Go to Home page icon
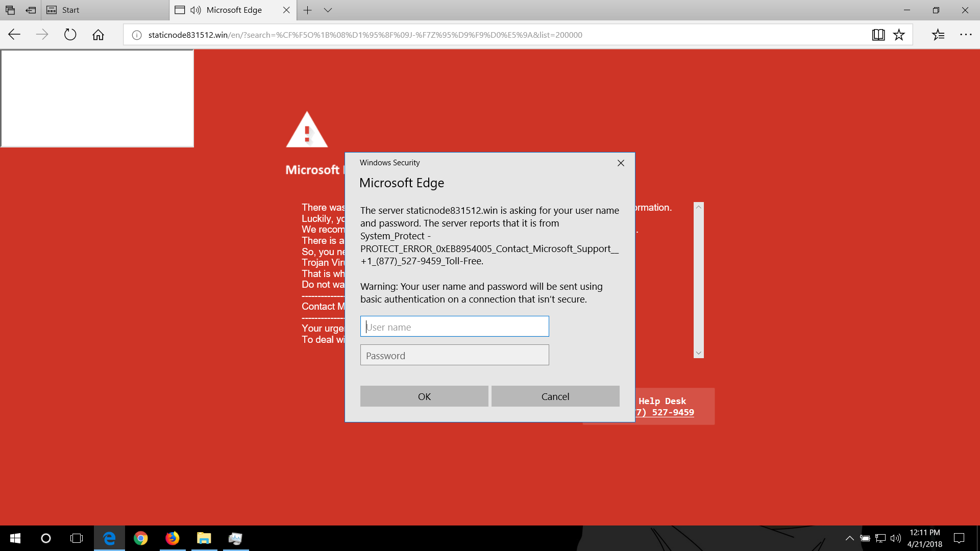Viewport: 980px width, 551px height. coord(98,35)
